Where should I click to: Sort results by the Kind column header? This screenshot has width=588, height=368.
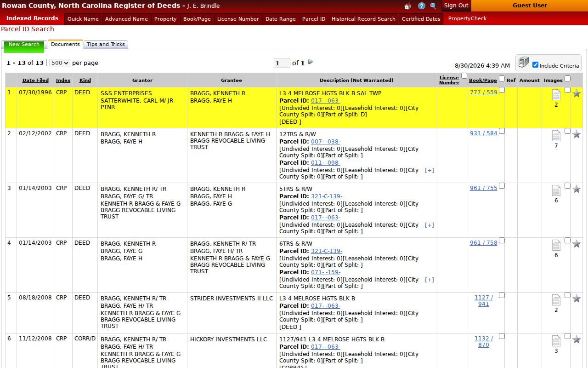tap(85, 80)
